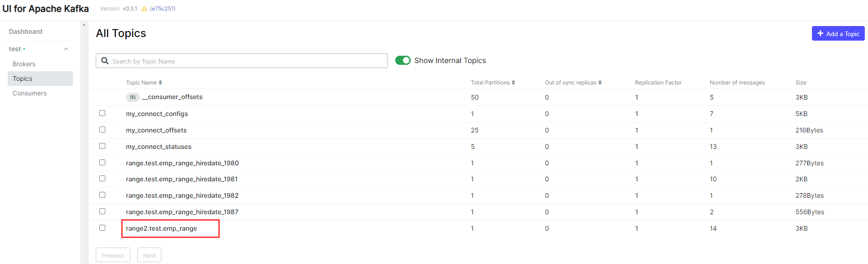The height and width of the screenshot is (264, 868).
Task: Click the search magnifier icon
Action: tap(105, 61)
